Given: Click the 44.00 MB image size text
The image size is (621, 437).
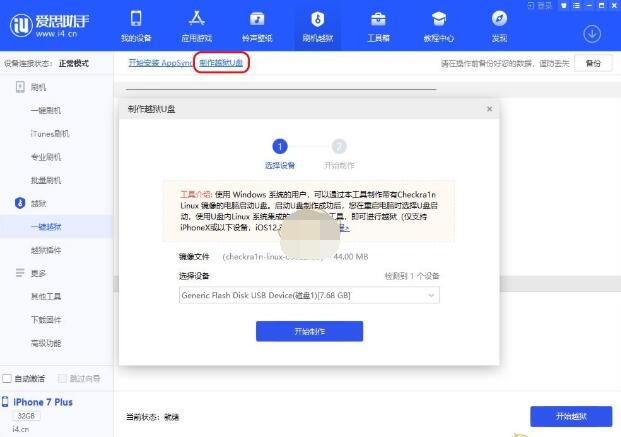Looking at the screenshot, I should point(351,257).
